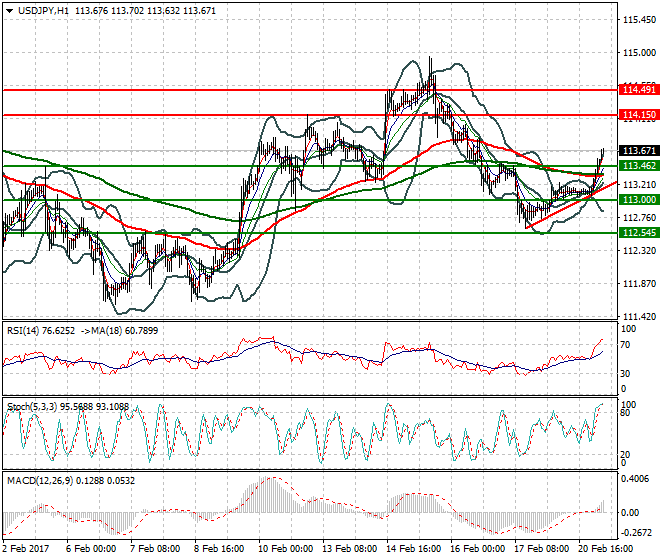The width and height of the screenshot is (660, 560).
Task: Select the MACD -0.2672 scale value
Action: click(636, 533)
